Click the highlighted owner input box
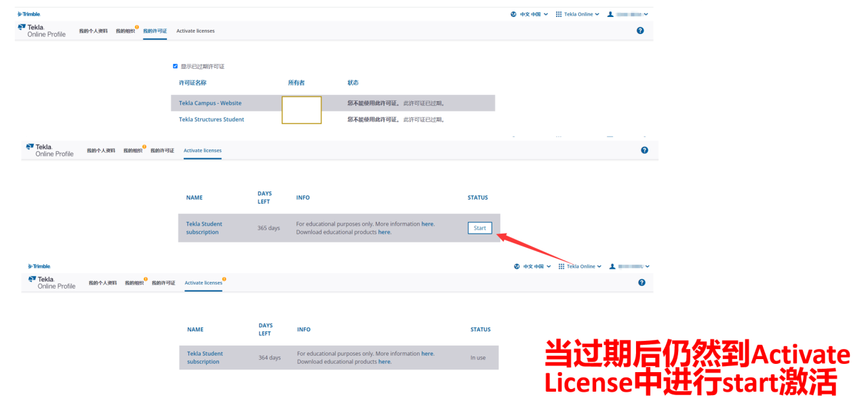The image size is (868, 406). coord(301,110)
